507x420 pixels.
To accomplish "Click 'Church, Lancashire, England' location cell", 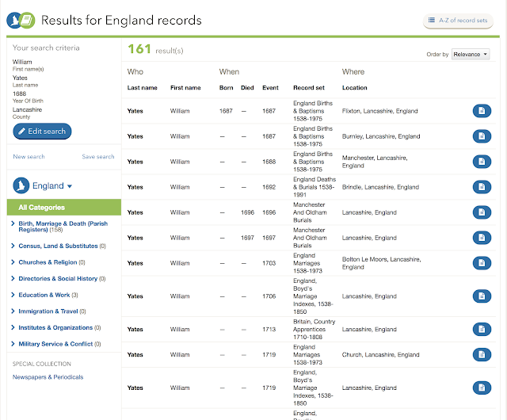I will [380, 355].
